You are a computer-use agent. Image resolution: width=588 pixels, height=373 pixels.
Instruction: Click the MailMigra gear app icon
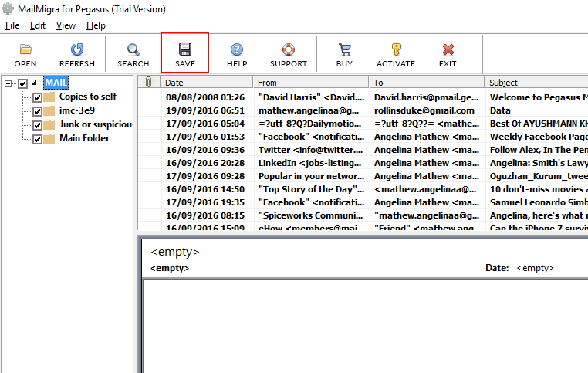[x=8, y=8]
